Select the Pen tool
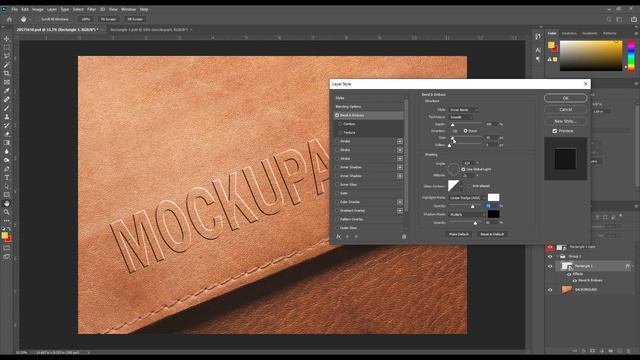The width and height of the screenshot is (640, 360). pos(7,169)
